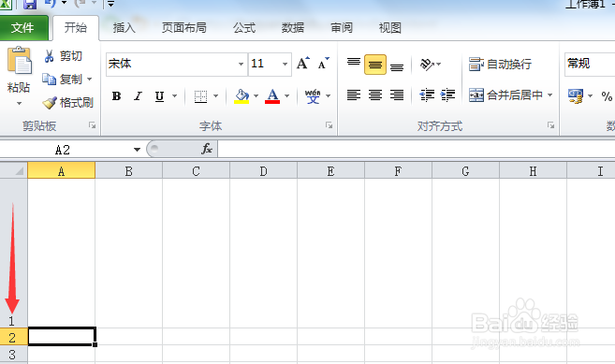Open the Name Box dropdown arrow
This screenshot has width=615, height=364.
point(137,150)
